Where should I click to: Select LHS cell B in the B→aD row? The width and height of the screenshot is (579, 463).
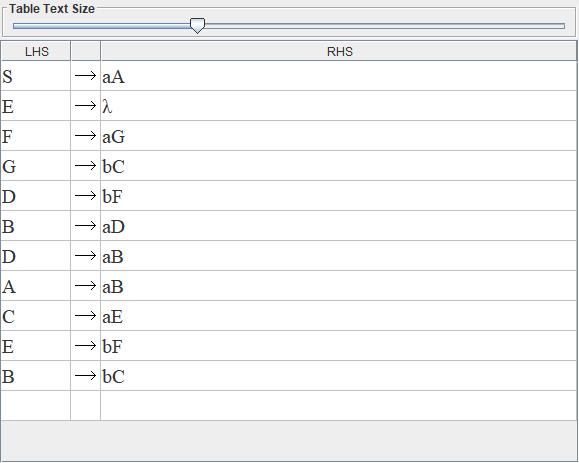36,226
